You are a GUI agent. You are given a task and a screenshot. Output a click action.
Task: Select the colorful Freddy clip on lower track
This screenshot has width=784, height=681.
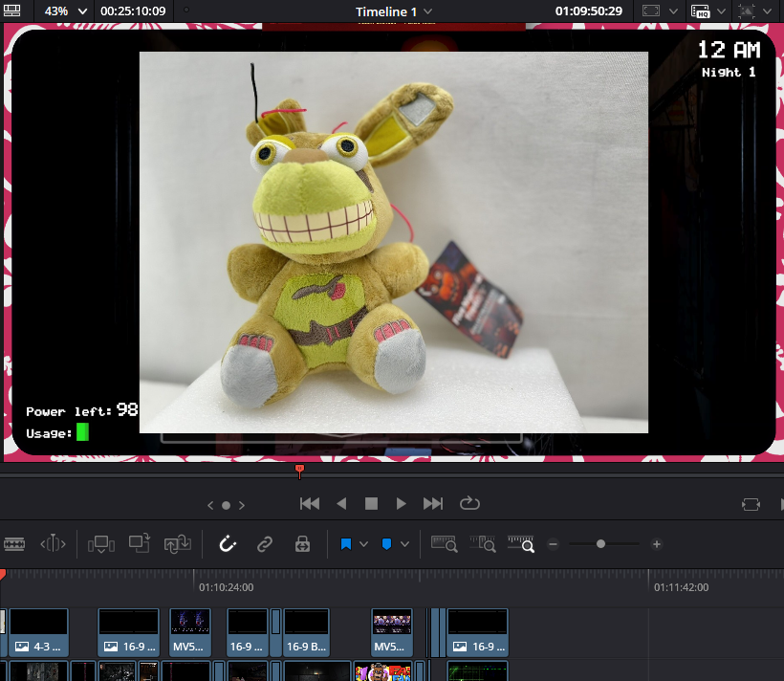coord(382,671)
